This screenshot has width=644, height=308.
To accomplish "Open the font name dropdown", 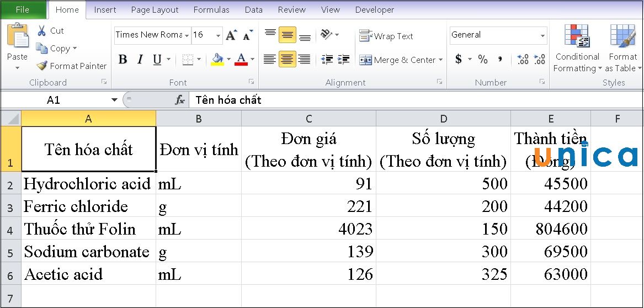I will [187, 35].
